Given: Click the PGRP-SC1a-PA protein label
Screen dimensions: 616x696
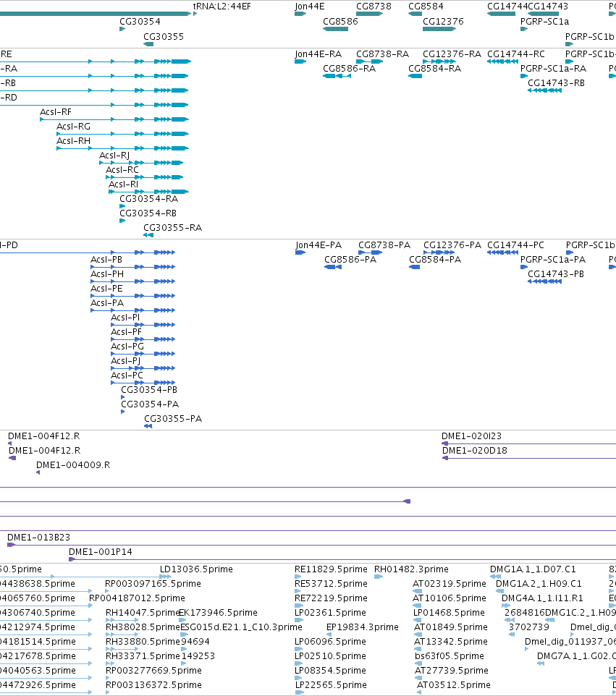Looking at the screenshot, I should pos(553,260).
